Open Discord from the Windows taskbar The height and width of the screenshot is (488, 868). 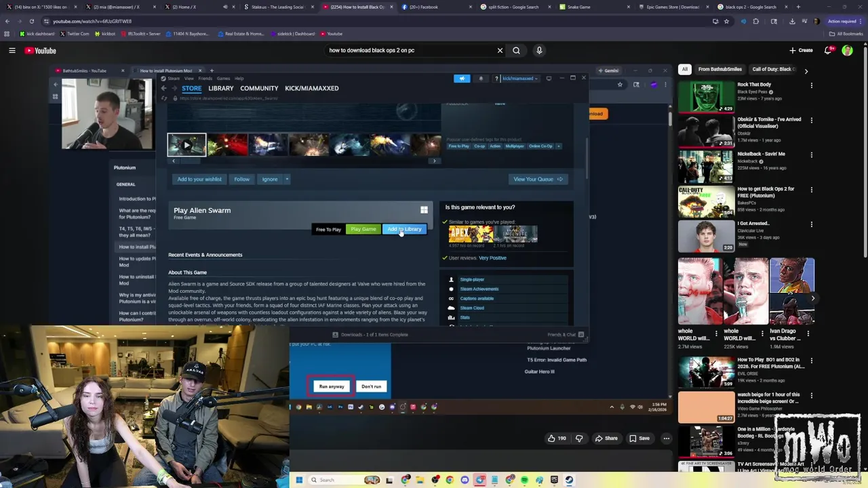click(x=465, y=480)
